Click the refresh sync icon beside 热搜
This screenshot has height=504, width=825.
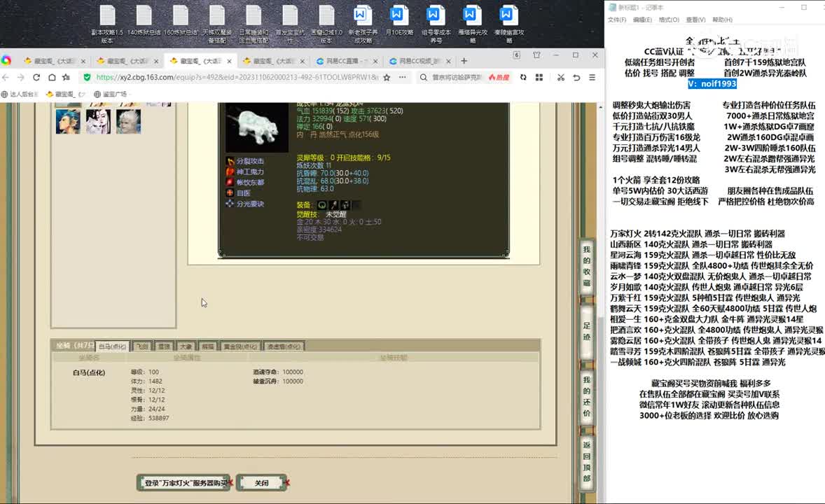point(523,77)
